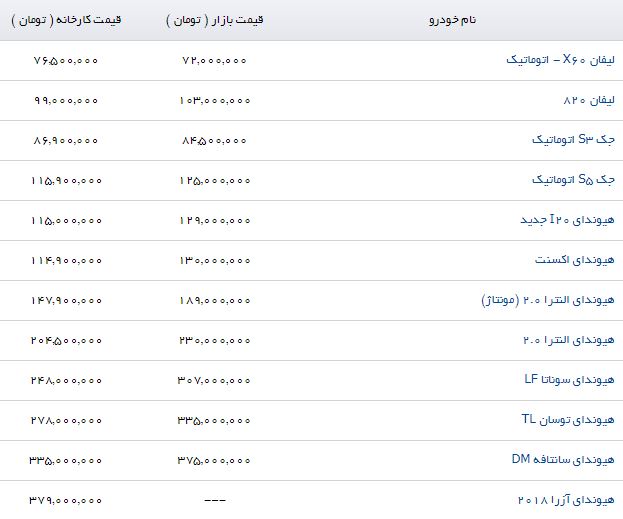
Task: Select market price 130,000,000 for Hyundai Accent
Action: [x=215, y=260]
